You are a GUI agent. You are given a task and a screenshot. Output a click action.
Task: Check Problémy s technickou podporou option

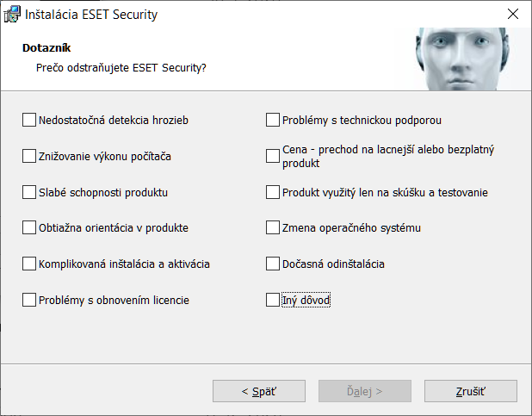273,120
